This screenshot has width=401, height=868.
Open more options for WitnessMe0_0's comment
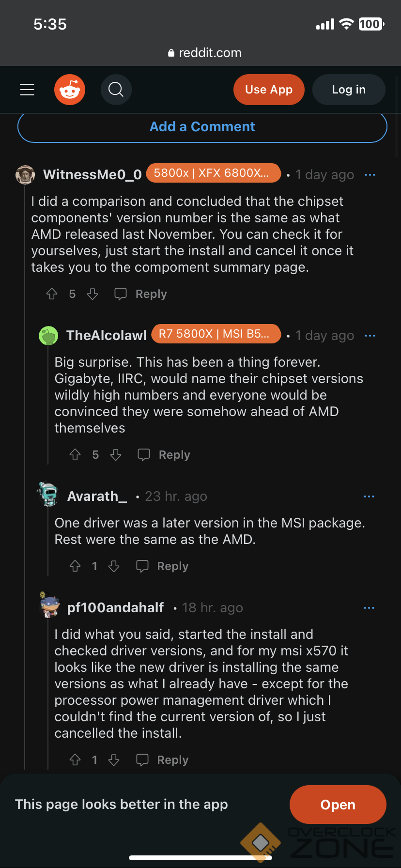click(x=370, y=175)
